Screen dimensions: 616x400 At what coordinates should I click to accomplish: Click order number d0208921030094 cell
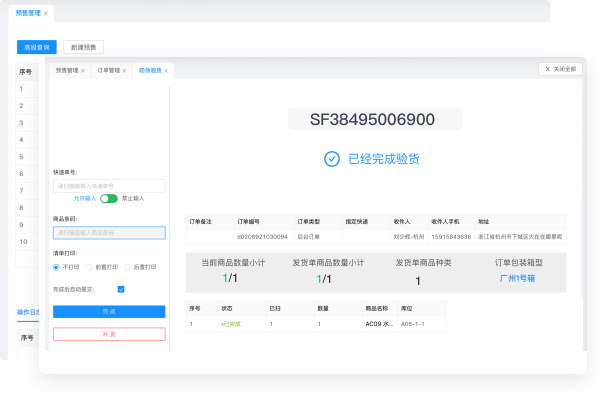pos(262,237)
